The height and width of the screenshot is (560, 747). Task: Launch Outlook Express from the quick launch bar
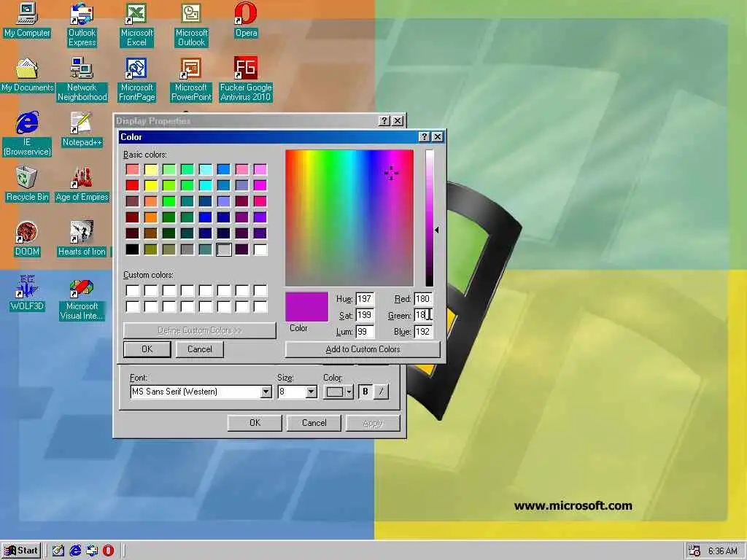click(x=92, y=551)
